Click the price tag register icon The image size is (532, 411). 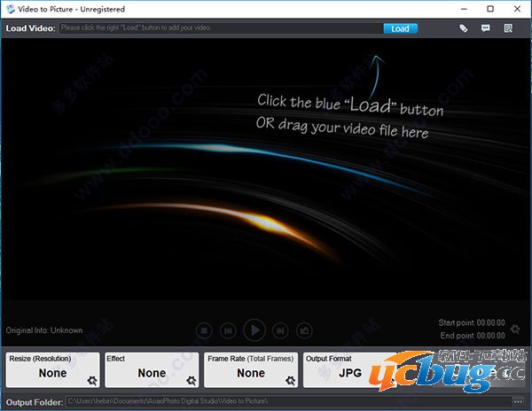(x=463, y=28)
